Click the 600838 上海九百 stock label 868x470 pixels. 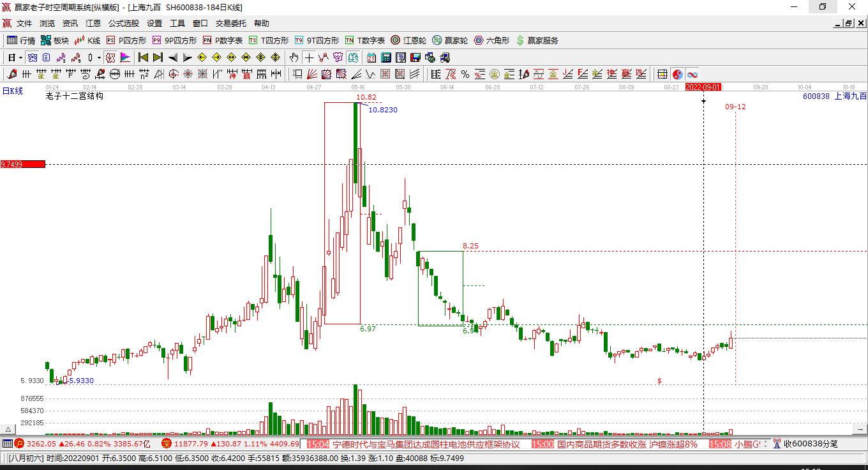click(835, 96)
